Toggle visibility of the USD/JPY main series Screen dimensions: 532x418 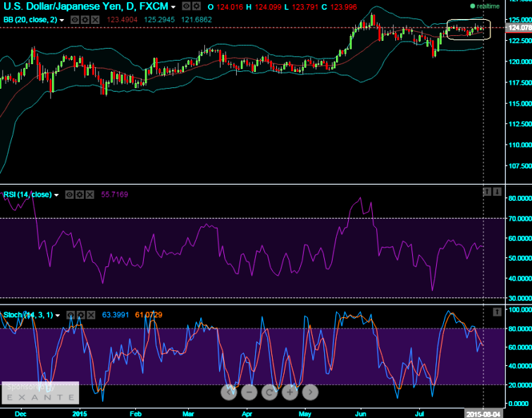click(186, 6)
